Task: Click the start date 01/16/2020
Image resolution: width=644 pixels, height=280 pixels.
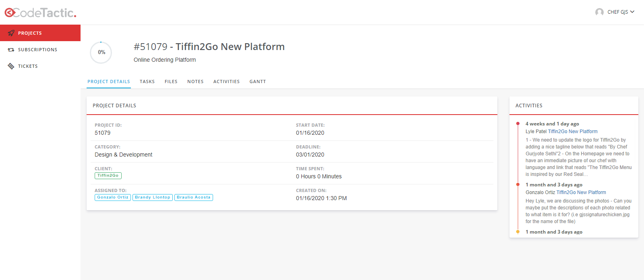Action: point(310,133)
